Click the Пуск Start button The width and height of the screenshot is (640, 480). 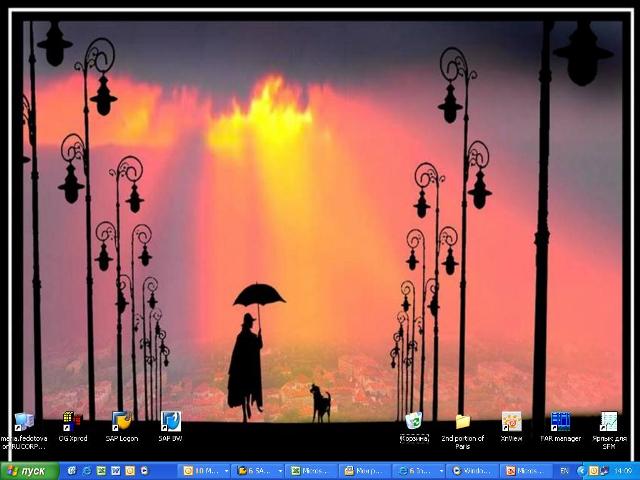29,471
